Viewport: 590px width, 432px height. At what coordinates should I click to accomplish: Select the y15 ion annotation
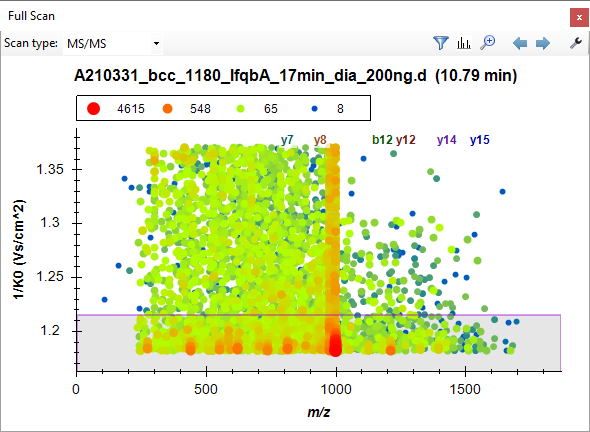[x=480, y=140]
